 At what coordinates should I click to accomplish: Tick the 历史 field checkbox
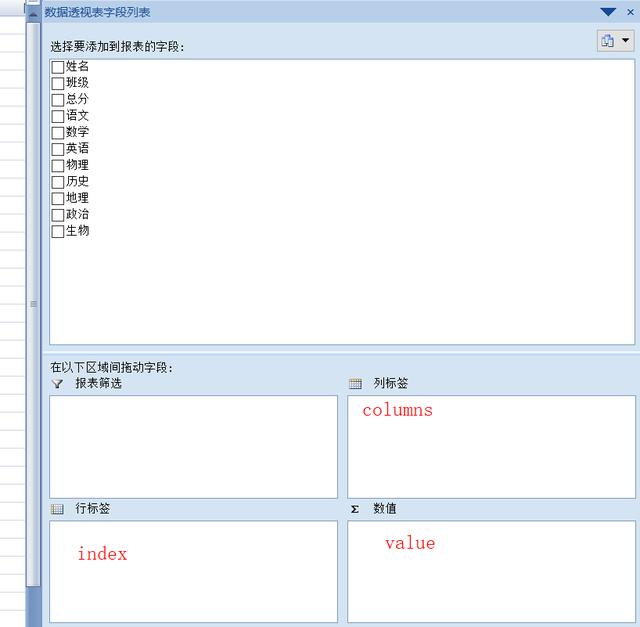58,182
